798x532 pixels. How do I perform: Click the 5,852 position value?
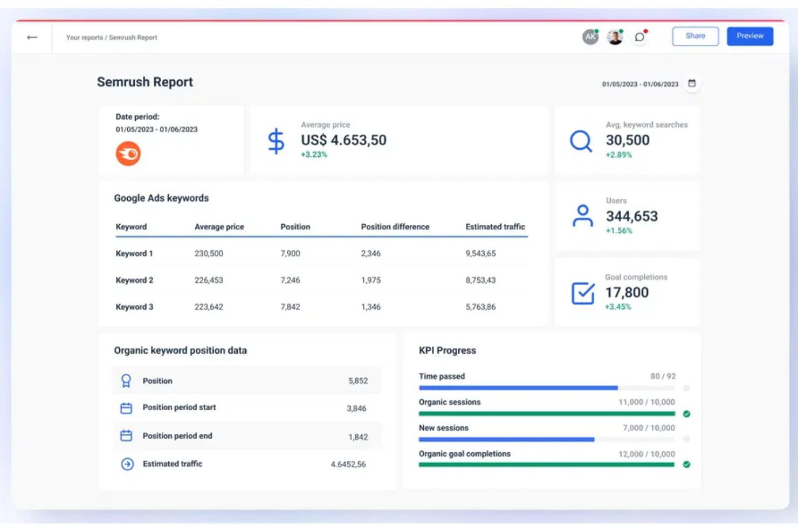point(358,381)
